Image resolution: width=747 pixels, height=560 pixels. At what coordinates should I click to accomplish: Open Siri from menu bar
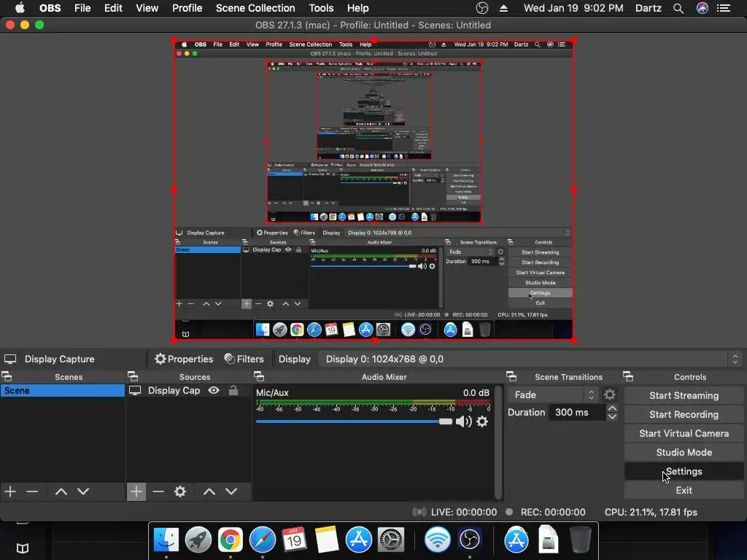[x=703, y=8]
